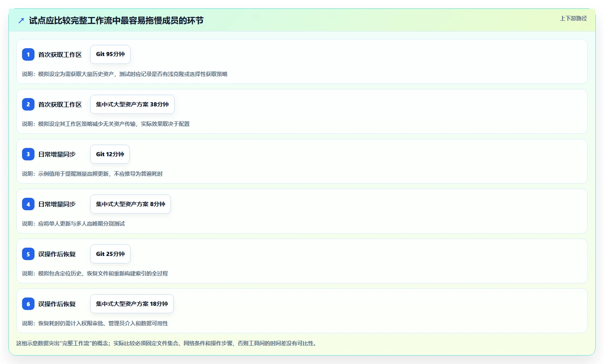The width and height of the screenshot is (604, 364).
Task: Click the note about 权限审批、管理员介入
Action: tap(95, 323)
